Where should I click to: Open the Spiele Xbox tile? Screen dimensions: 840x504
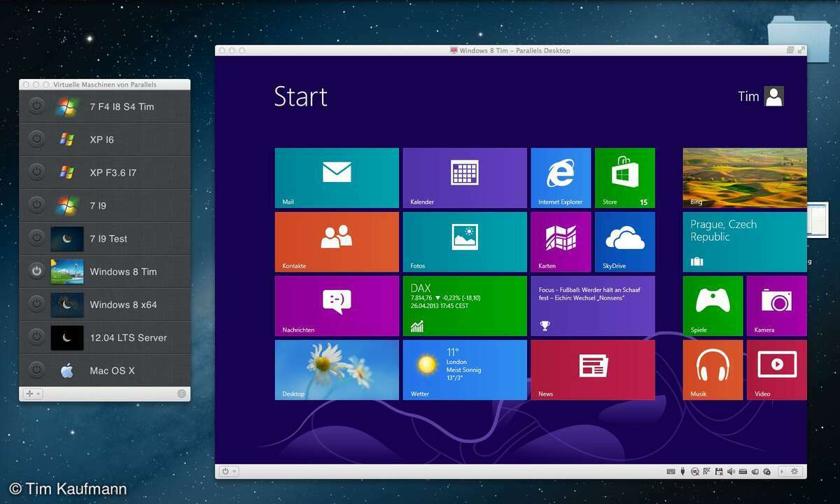point(713,306)
